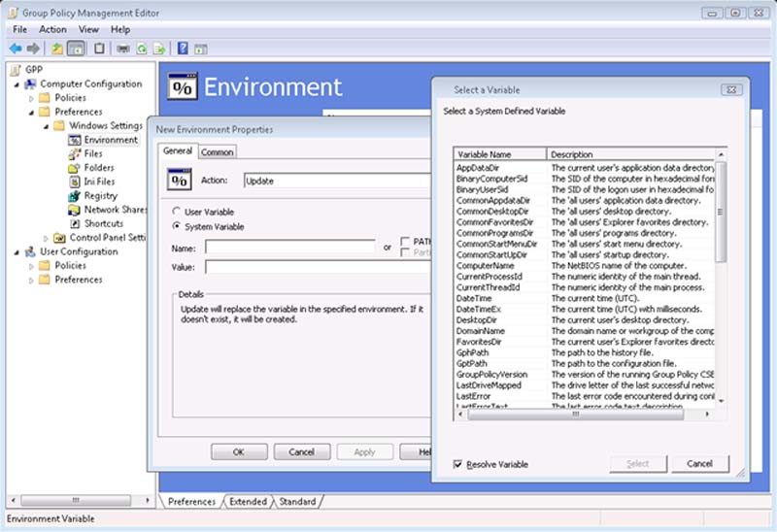This screenshot has height=532, width=777.
Task: Select the User Variable radio button
Action: 177,211
